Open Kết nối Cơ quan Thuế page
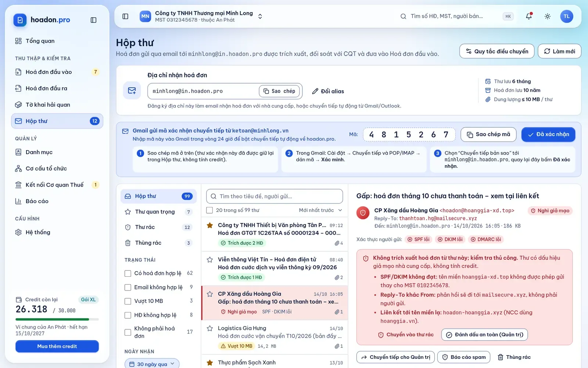The height and width of the screenshot is (368, 588). point(57,185)
